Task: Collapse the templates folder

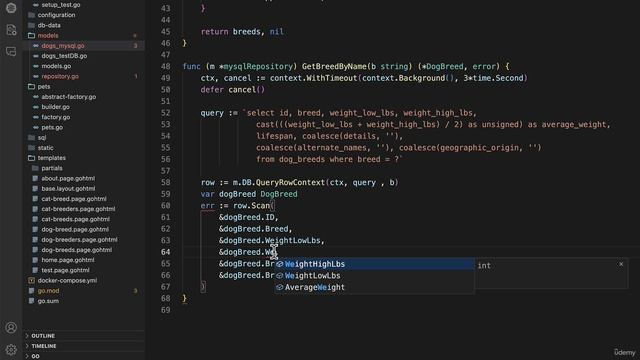Action: point(84,158)
